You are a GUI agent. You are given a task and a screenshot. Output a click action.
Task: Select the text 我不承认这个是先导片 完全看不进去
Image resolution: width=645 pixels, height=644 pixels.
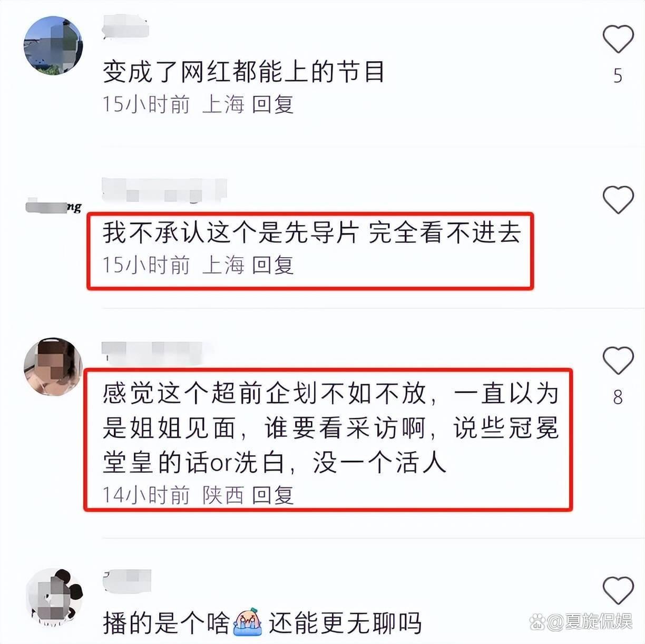click(311, 232)
